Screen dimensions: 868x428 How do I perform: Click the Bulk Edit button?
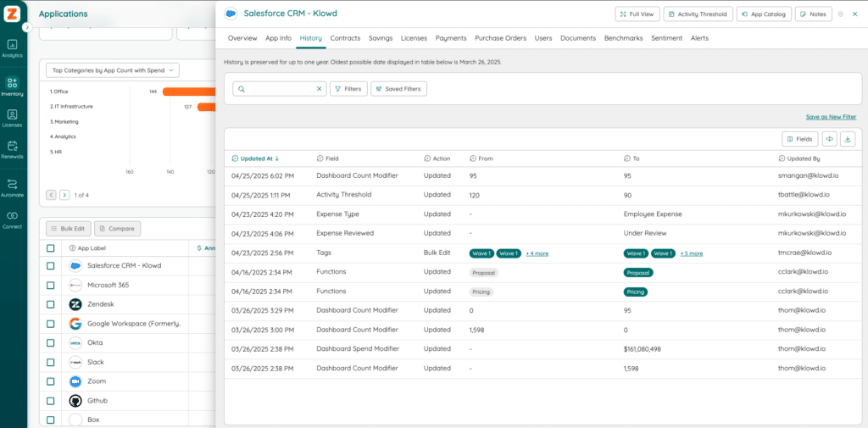pyautogui.click(x=68, y=228)
